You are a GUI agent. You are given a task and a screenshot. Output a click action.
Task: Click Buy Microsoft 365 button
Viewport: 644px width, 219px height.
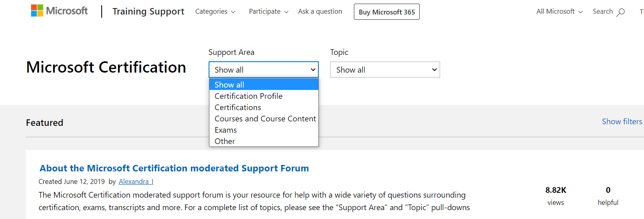click(387, 12)
